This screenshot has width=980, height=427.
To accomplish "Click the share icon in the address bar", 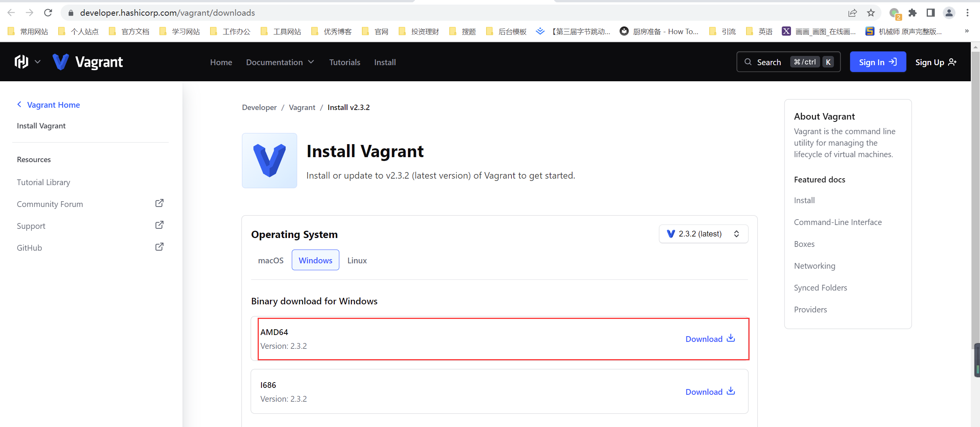I will click(852, 12).
